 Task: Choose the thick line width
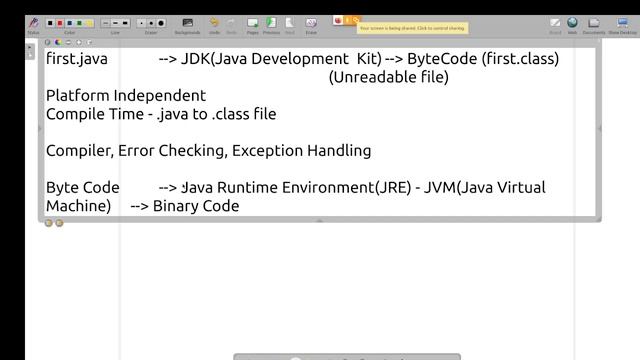point(125,23)
